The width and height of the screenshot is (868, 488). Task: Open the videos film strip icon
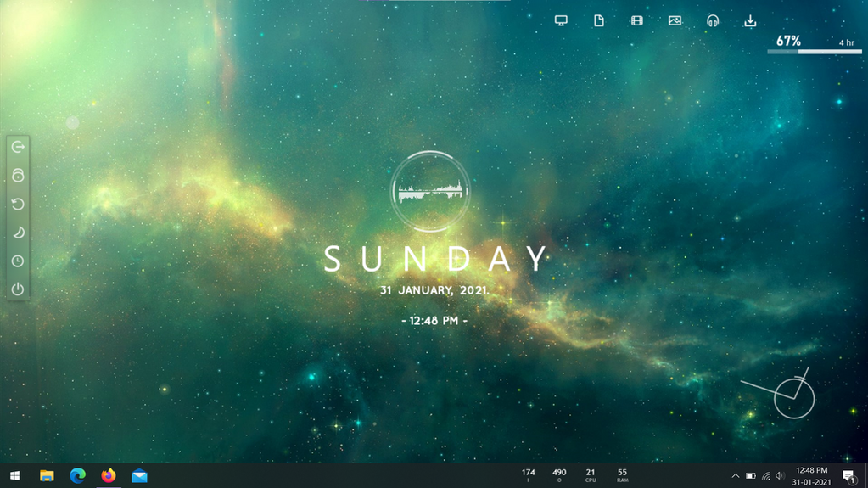[636, 21]
